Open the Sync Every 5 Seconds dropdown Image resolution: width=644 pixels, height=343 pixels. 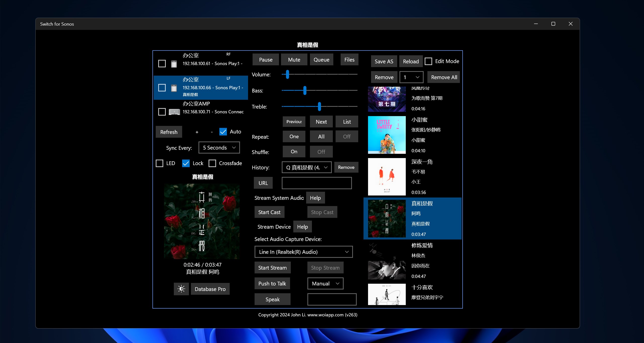219,148
